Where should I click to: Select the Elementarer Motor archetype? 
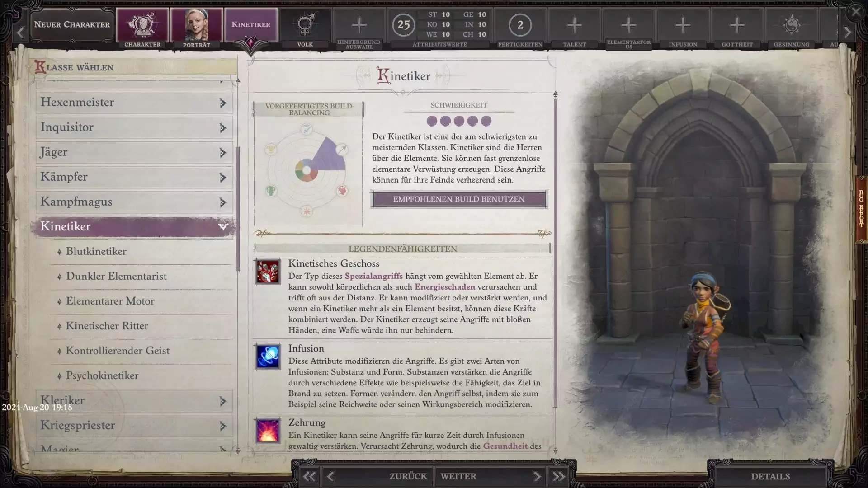(x=142, y=301)
